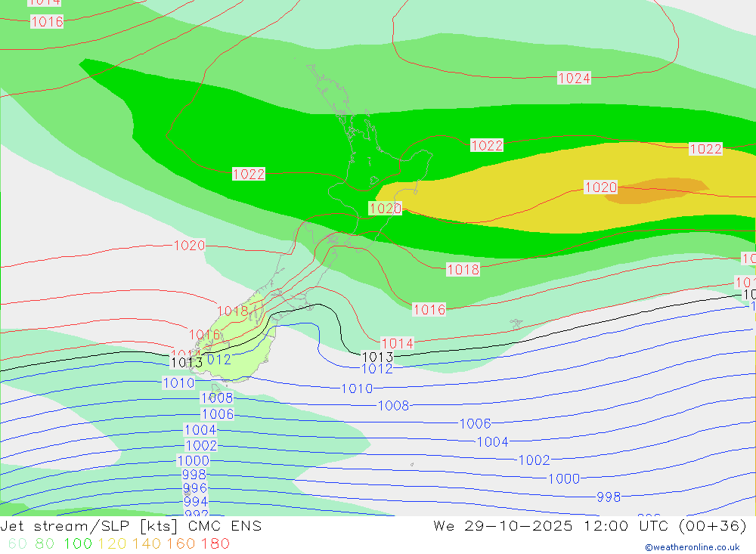Click the boxed 1008 label below South Island
The width and height of the screenshot is (756, 554).
click(217, 398)
